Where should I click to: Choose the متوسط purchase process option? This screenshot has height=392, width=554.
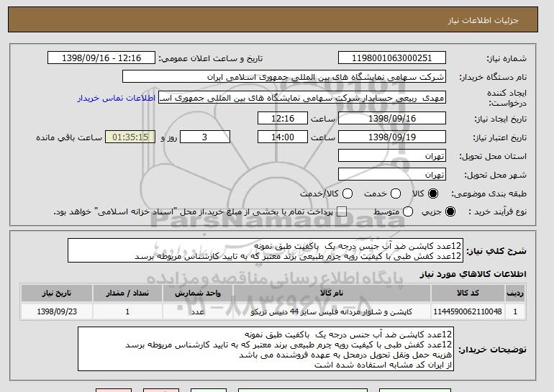(x=408, y=211)
